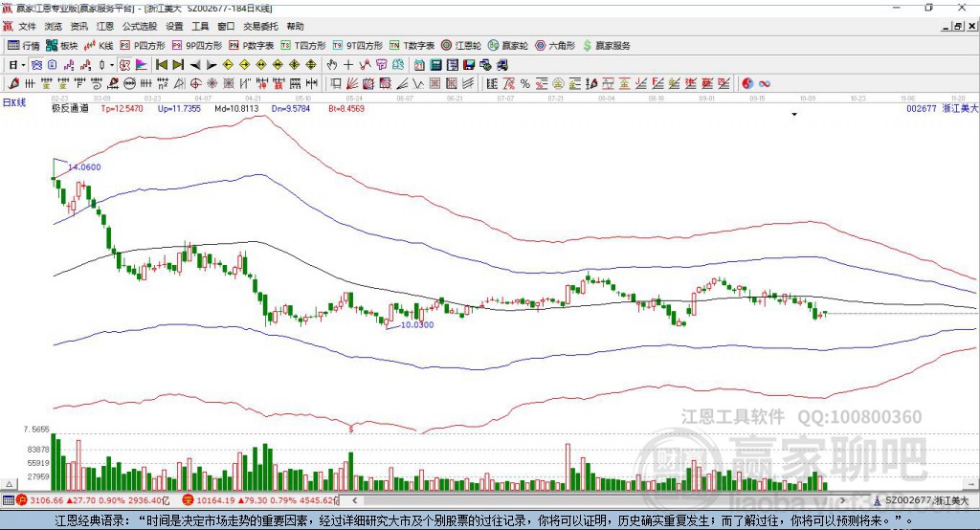Open the 板块 sector view

coord(62,46)
